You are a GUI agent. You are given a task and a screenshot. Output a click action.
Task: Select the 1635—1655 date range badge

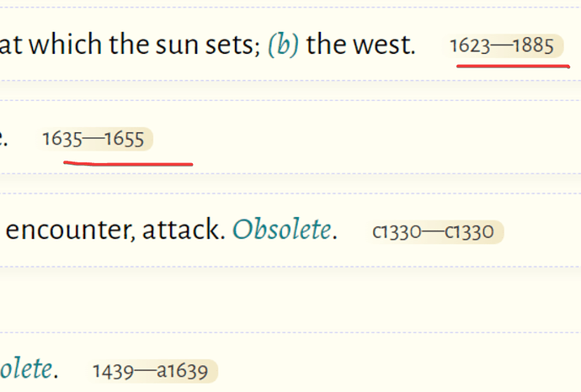click(x=93, y=139)
